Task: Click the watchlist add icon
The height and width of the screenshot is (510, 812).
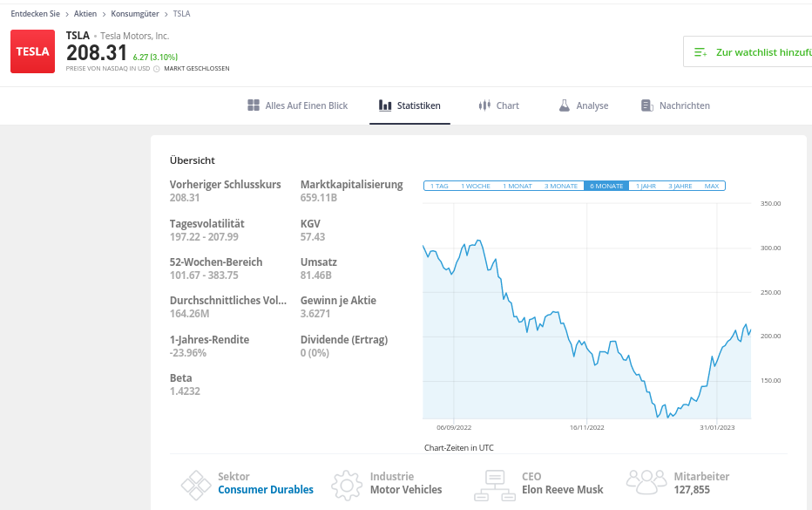Action: [700, 52]
